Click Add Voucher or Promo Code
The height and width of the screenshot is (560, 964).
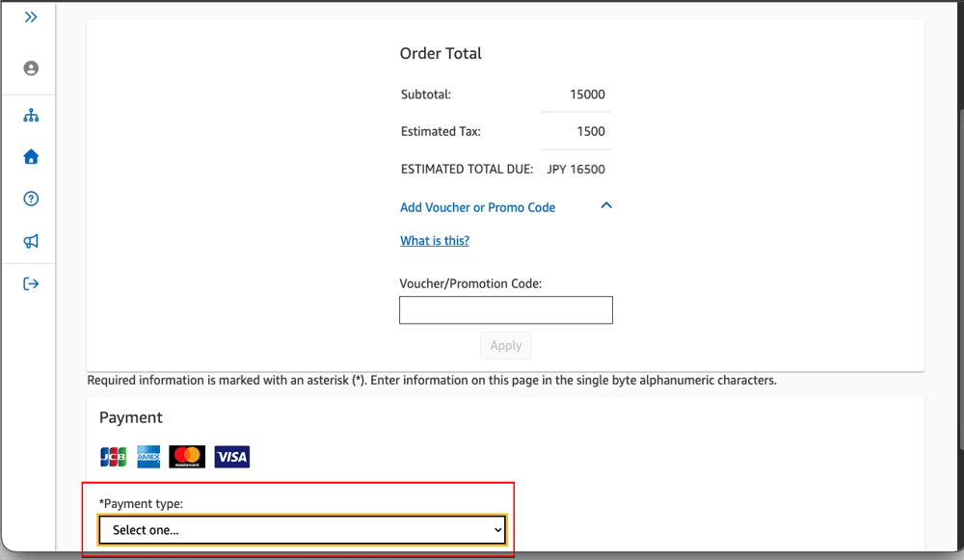tap(477, 208)
